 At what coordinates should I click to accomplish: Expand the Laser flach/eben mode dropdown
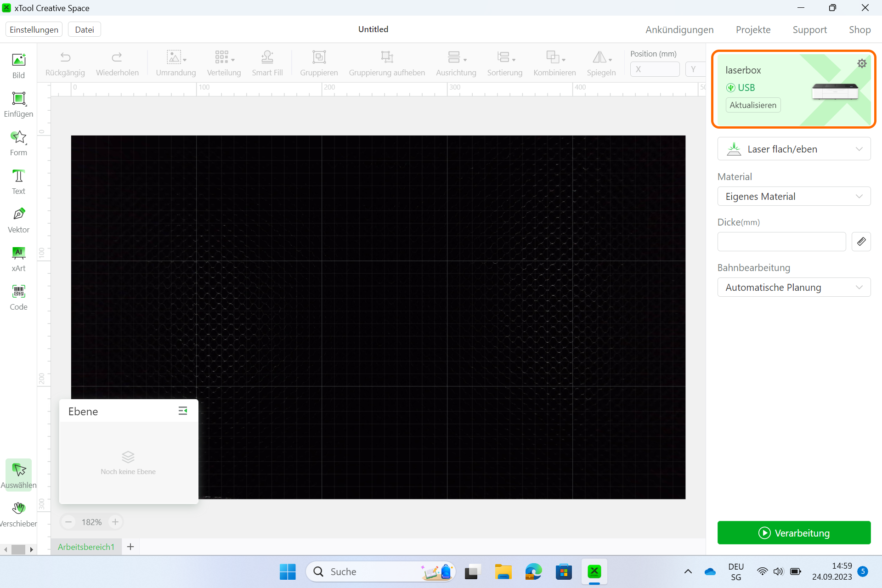794,149
